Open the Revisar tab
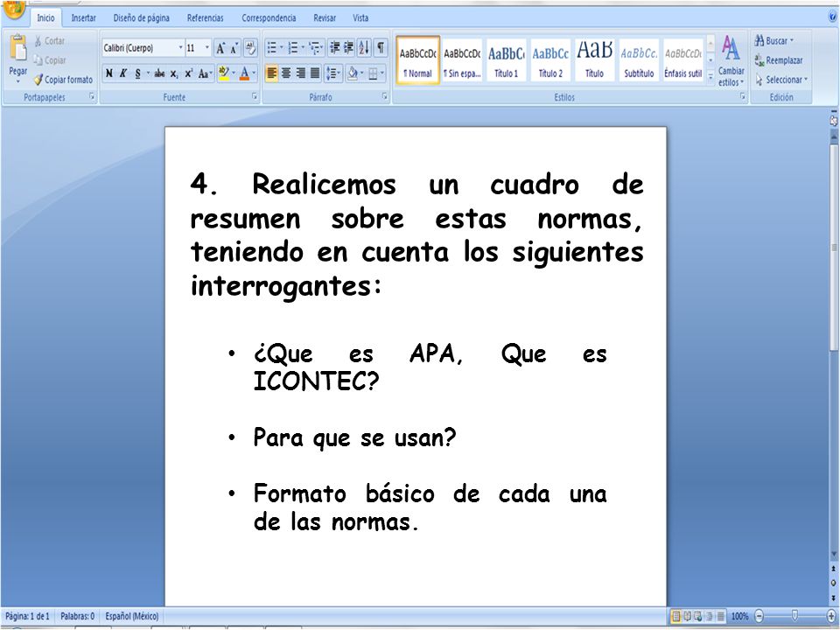 (325, 17)
